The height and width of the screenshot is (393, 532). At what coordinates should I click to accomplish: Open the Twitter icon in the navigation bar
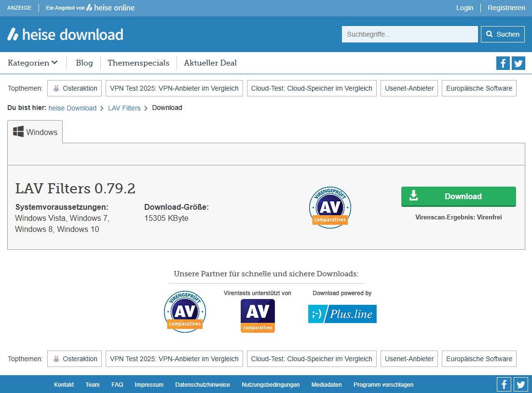[x=518, y=63]
